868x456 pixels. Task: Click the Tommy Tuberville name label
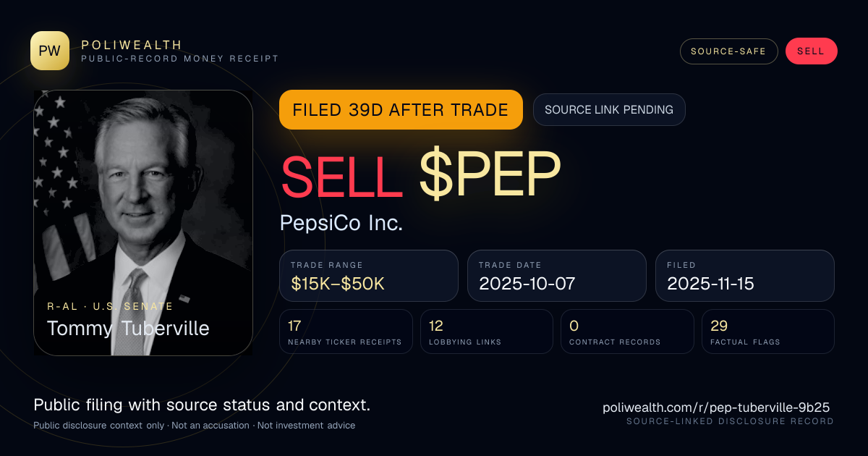pyautogui.click(x=128, y=329)
